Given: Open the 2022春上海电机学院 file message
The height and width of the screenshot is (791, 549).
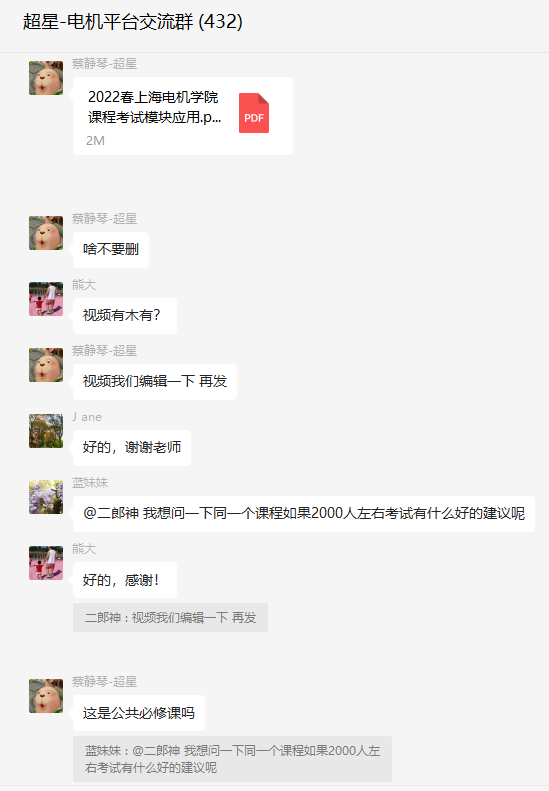Looking at the screenshot, I should click(183, 116).
